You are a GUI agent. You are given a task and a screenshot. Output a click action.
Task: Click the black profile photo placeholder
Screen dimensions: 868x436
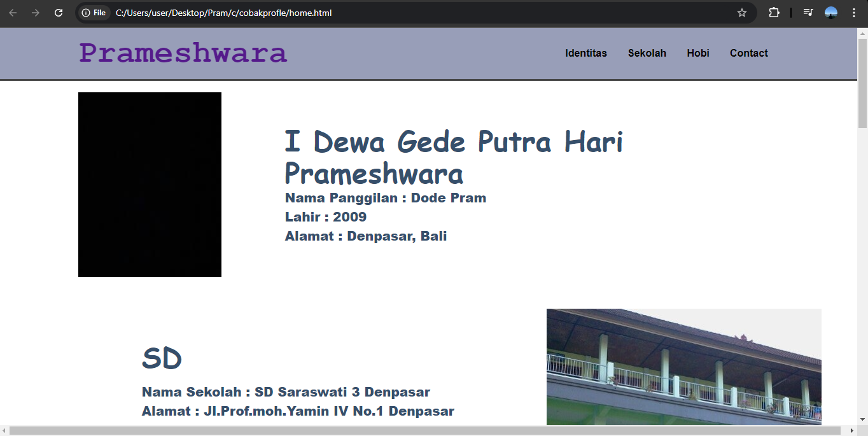(x=150, y=184)
